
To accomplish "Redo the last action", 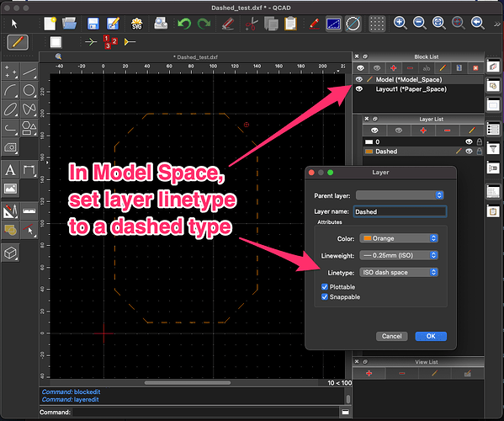I will coord(204,24).
